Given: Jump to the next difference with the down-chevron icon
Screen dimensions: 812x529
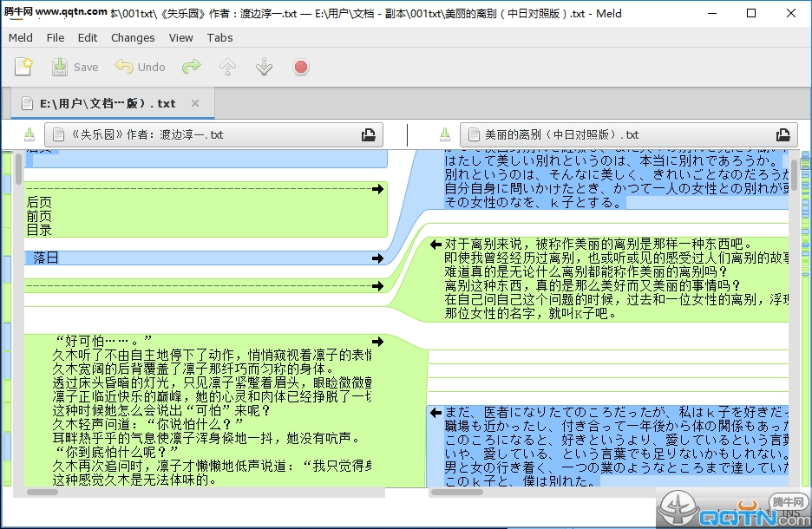Looking at the screenshot, I should pos(264,67).
